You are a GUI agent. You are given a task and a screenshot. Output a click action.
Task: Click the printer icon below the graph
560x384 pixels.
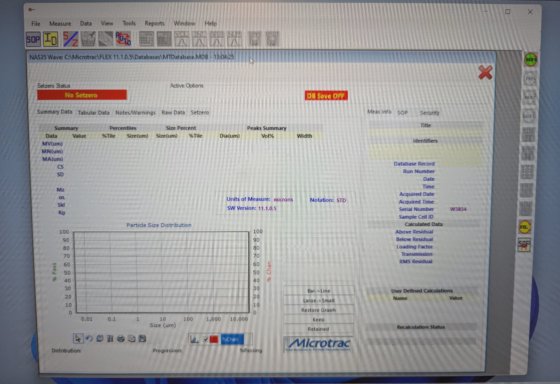click(x=121, y=338)
